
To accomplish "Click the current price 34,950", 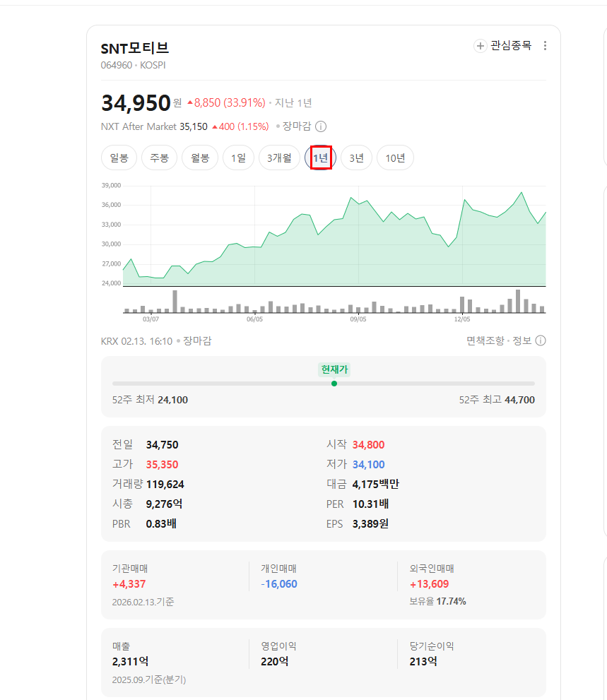I will (x=136, y=103).
